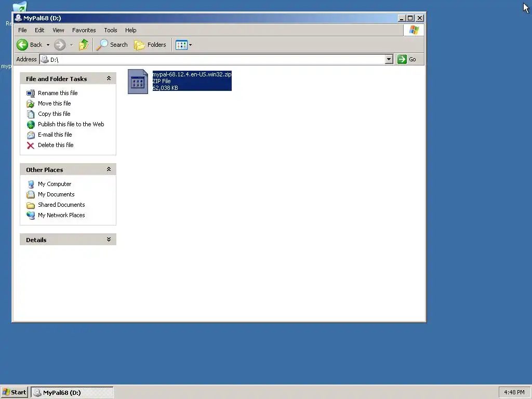The height and width of the screenshot is (399, 532).
Task: Open the Tools menu
Action: coord(111,30)
